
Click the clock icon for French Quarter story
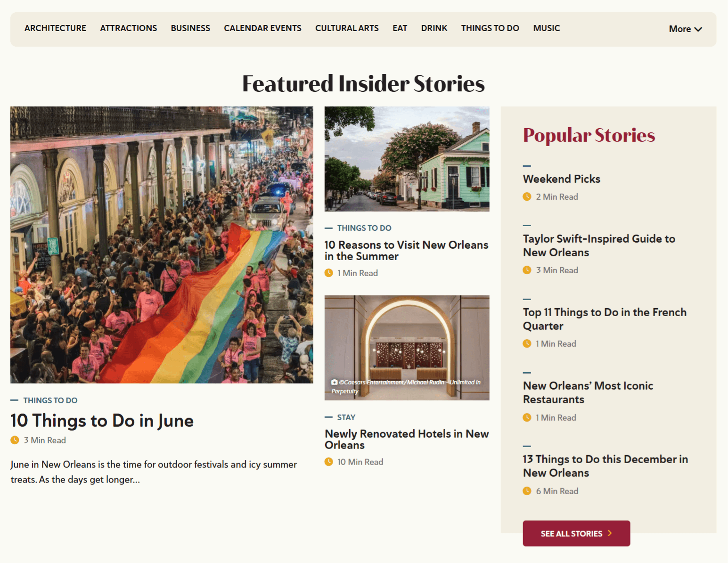coord(526,343)
